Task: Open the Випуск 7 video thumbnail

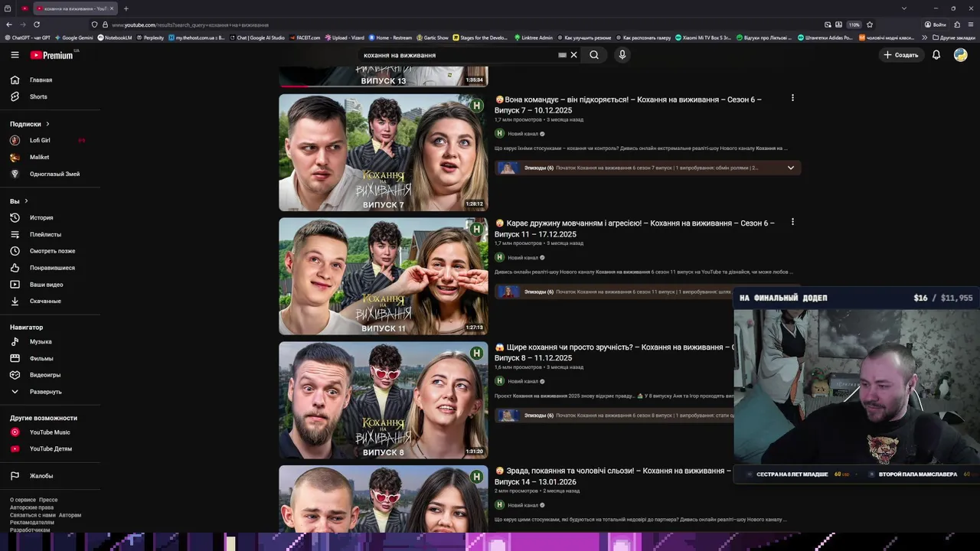Action: tap(384, 152)
